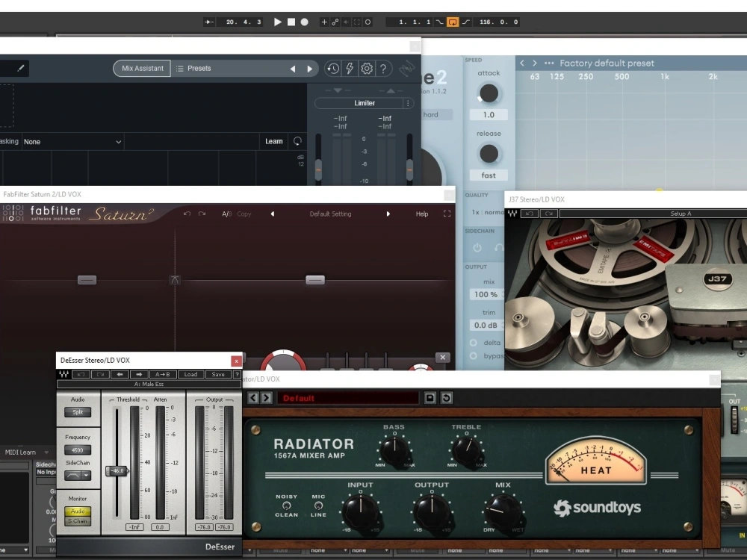
Task: Open DeEsser help question mark button
Action: click(x=237, y=374)
